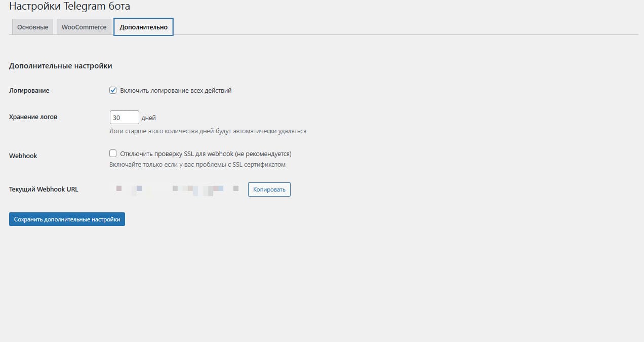Image resolution: width=644 pixels, height=342 pixels.
Task: Click the 'Дополнительные настройки' section heading
Action: [60, 66]
